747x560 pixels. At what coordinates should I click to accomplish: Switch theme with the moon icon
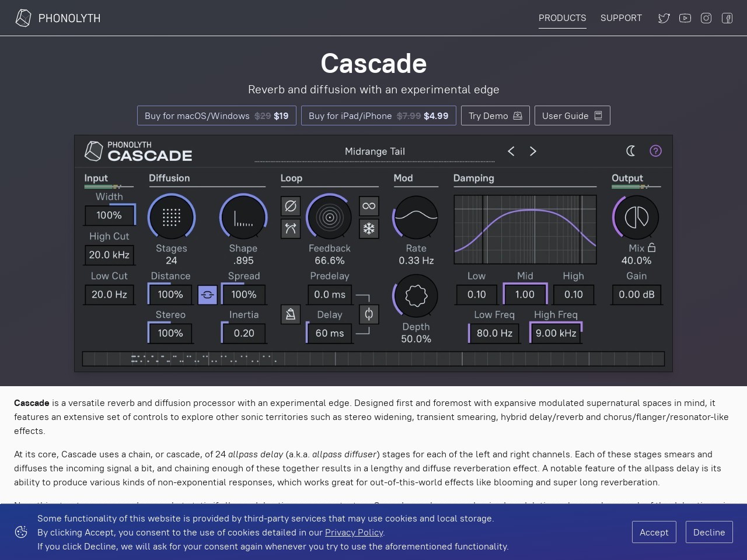click(x=631, y=151)
